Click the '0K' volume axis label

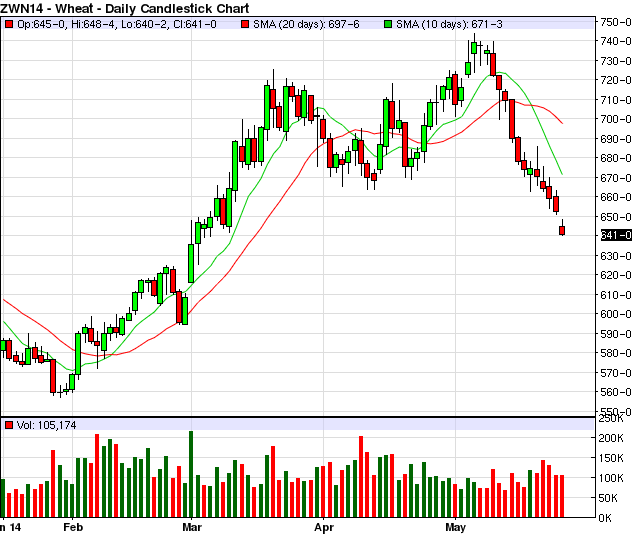coord(605,518)
